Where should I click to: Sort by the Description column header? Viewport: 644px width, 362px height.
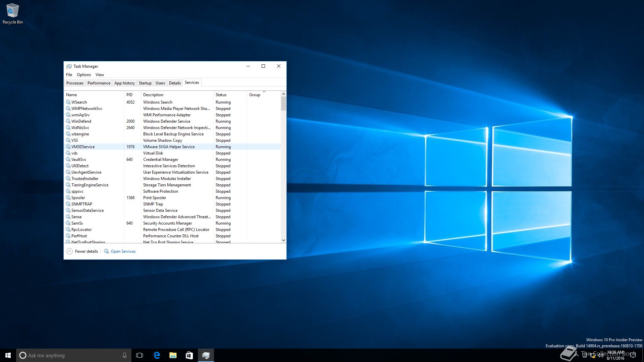[177, 95]
